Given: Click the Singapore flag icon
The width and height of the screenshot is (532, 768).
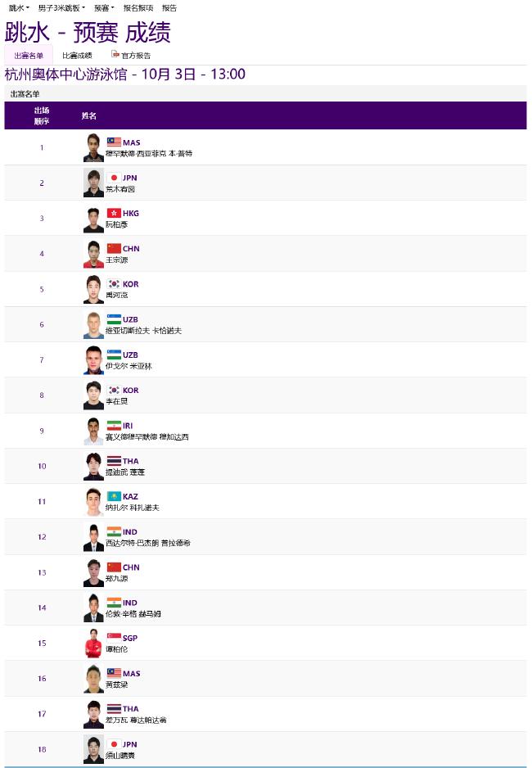Looking at the screenshot, I should pos(114,638).
